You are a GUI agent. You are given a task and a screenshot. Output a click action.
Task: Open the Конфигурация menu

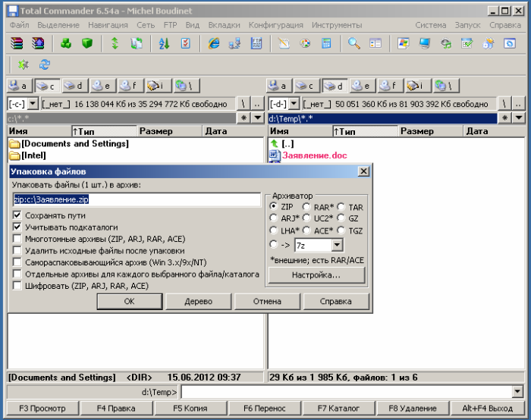click(275, 25)
